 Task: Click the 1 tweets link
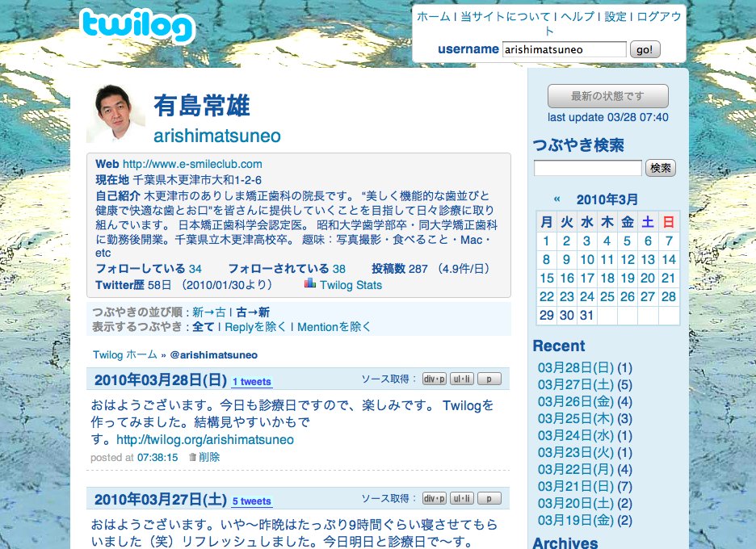coord(252,382)
